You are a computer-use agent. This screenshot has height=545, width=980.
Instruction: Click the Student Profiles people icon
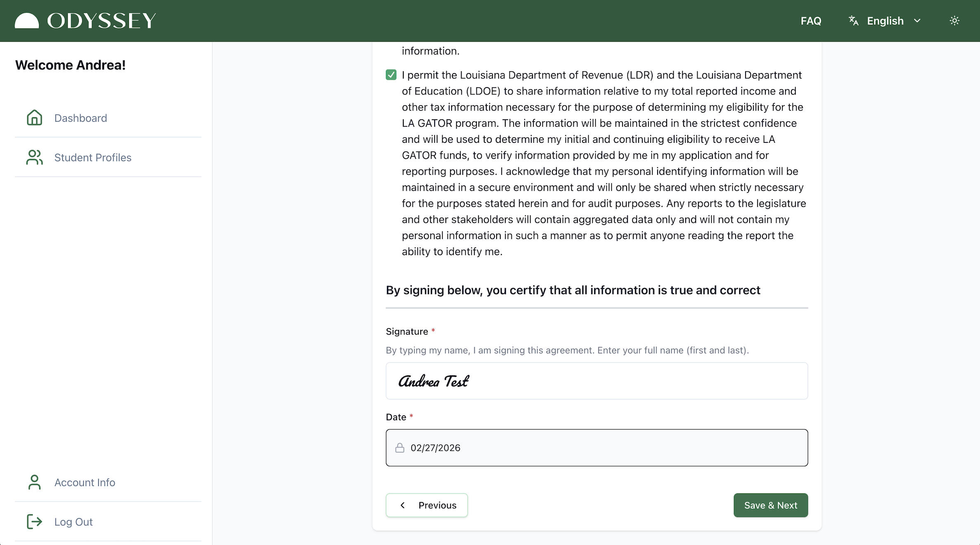(34, 157)
